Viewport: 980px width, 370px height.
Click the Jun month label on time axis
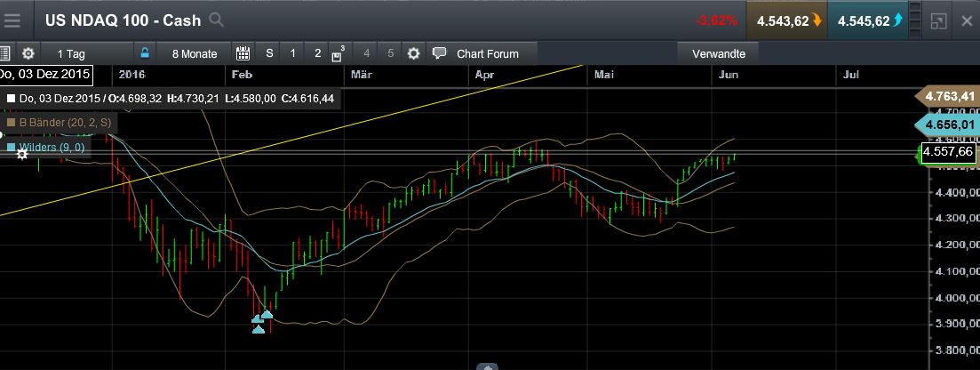(x=729, y=75)
